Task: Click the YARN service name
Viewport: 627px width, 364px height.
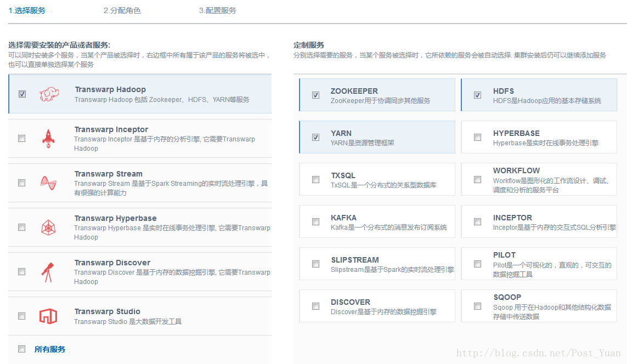Action: point(341,133)
